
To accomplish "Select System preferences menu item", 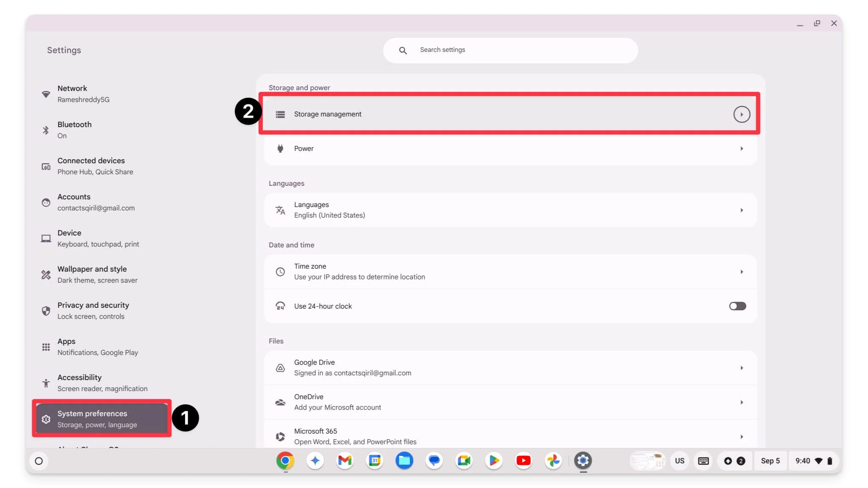I will coord(102,419).
